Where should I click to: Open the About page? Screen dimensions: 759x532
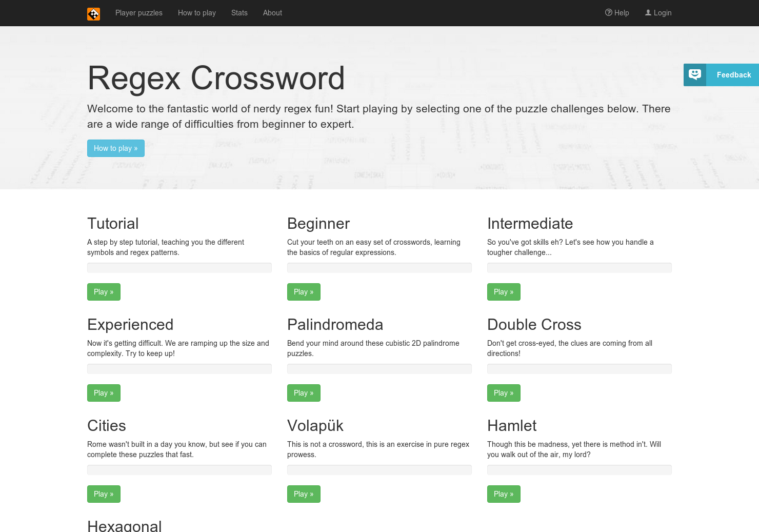pos(272,13)
